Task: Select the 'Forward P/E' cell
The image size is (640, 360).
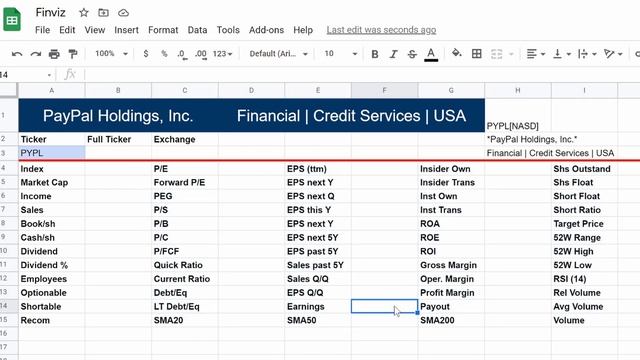Action: pyautogui.click(x=185, y=182)
